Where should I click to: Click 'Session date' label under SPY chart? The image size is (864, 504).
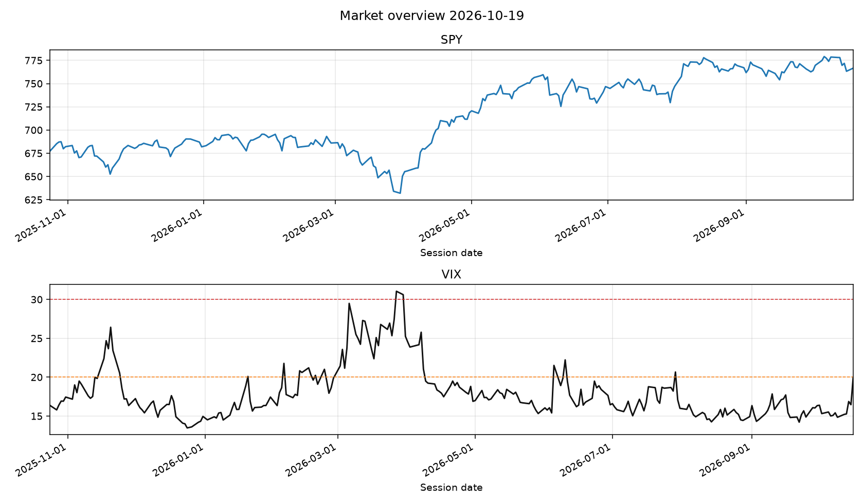pyautogui.click(x=452, y=253)
